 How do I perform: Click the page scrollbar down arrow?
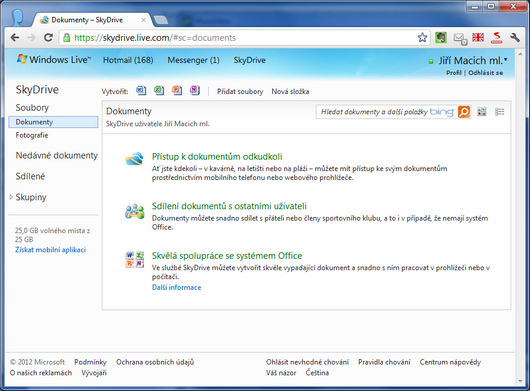point(521,382)
